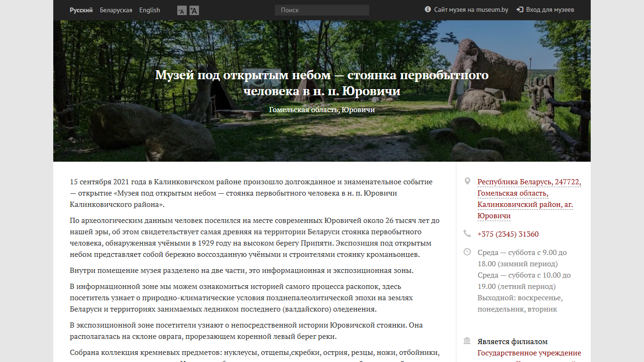Click the login arrow icon for museums
The image size is (644, 362).
click(x=520, y=9)
